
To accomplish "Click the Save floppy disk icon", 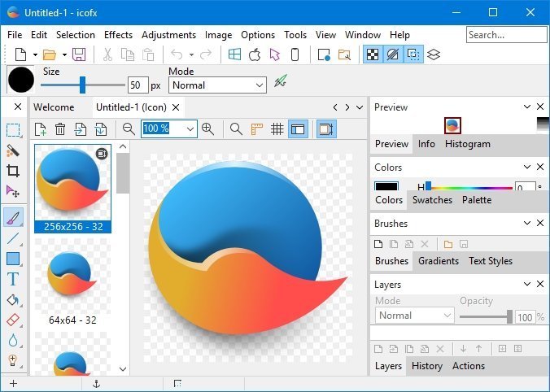I will 79,54.
